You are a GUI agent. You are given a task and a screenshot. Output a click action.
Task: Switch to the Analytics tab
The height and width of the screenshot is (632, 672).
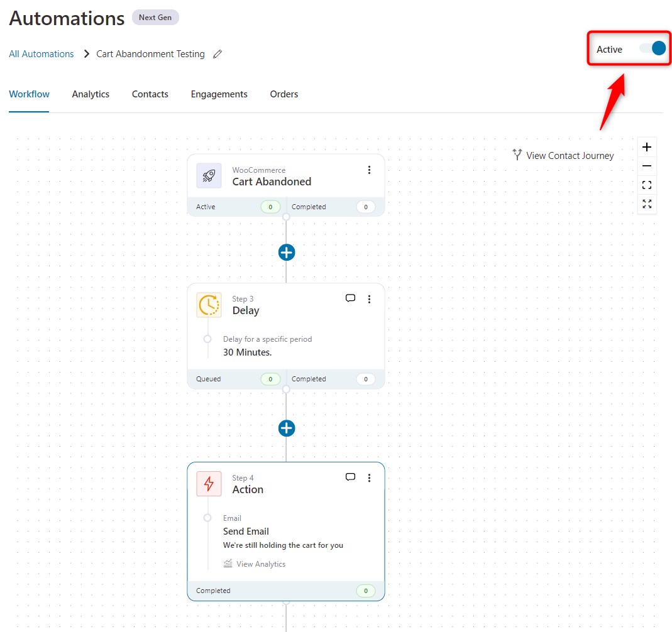pos(91,94)
